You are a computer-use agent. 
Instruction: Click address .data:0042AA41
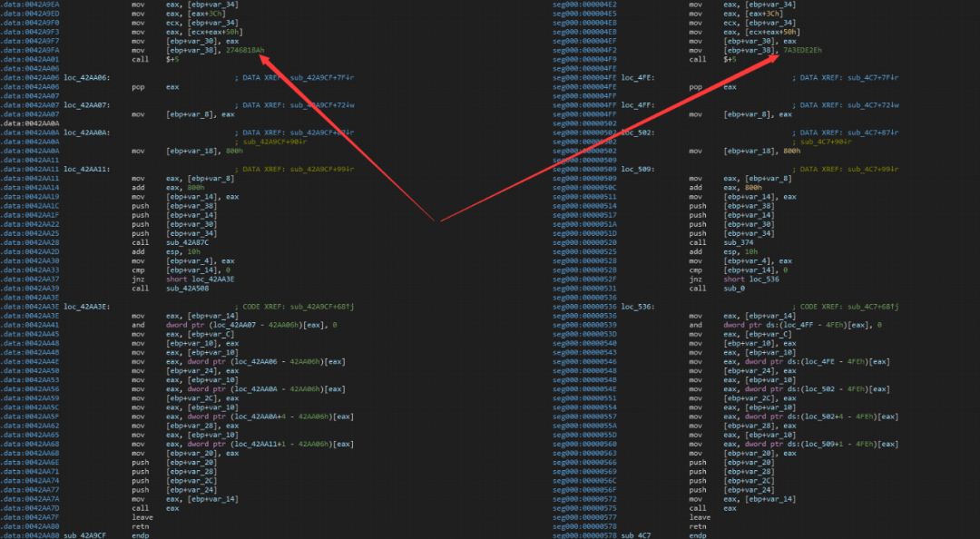pyautogui.click(x=30, y=325)
